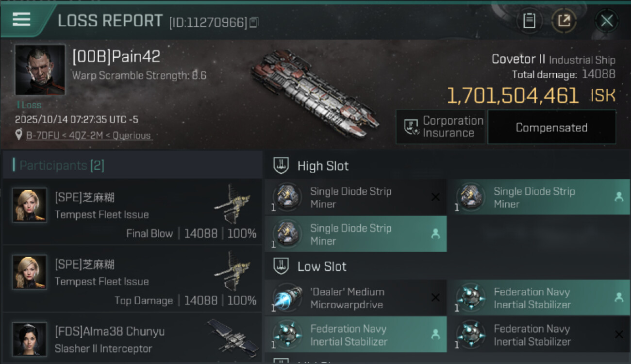Click the High Slot header icon

(x=281, y=165)
